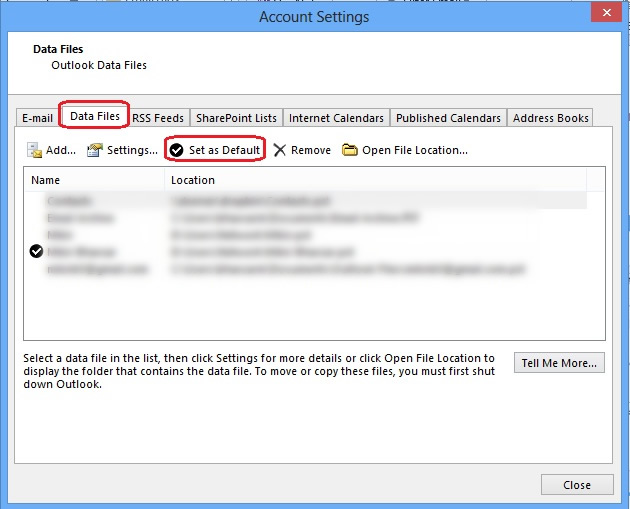Image resolution: width=630 pixels, height=509 pixels.
Task: Click the default checkmark beside the fourth data file
Action: tap(36, 251)
